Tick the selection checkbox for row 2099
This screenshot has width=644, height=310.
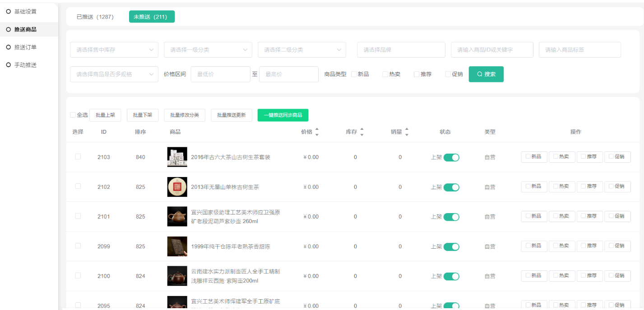tap(78, 246)
